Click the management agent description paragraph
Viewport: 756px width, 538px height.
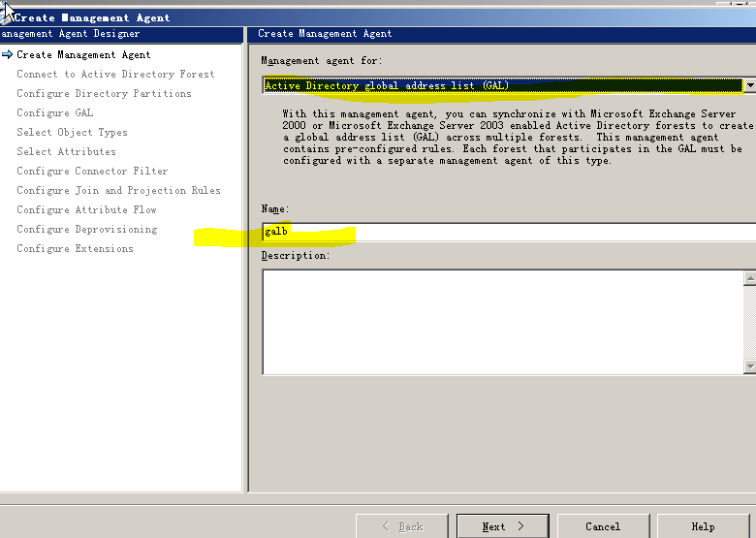[x=518, y=138]
